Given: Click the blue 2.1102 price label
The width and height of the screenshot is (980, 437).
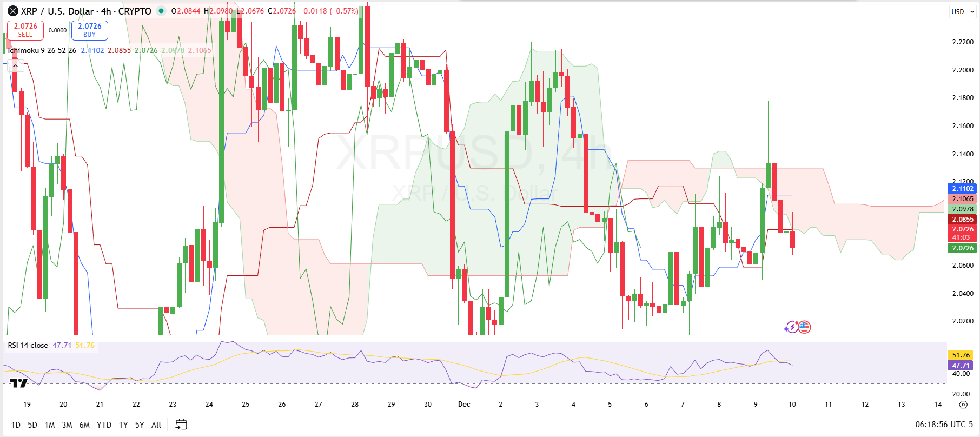Looking at the screenshot, I should (x=962, y=189).
